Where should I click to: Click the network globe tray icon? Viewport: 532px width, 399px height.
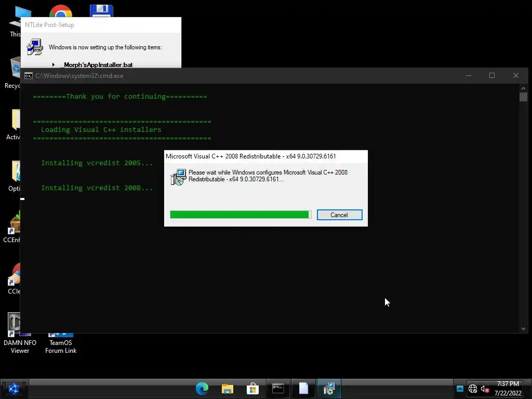click(473, 389)
